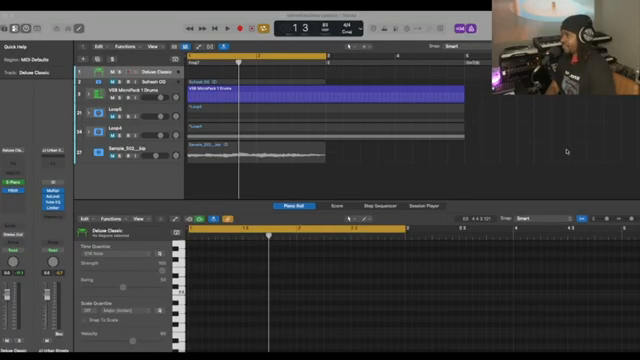Select the VSB MicroPack 1 Drums region
This screenshot has width=640, height=360.
click(x=326, y=94)
